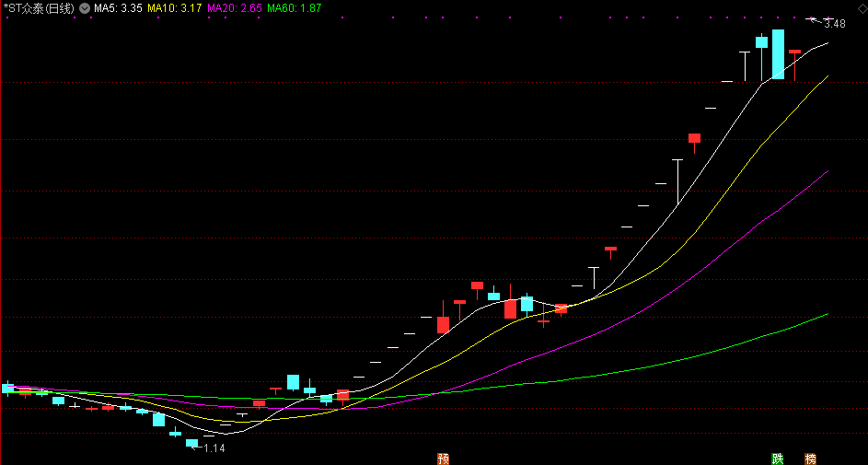Click the green 跌 marker icon
This screenshot has width=868, height=465.
778,458
